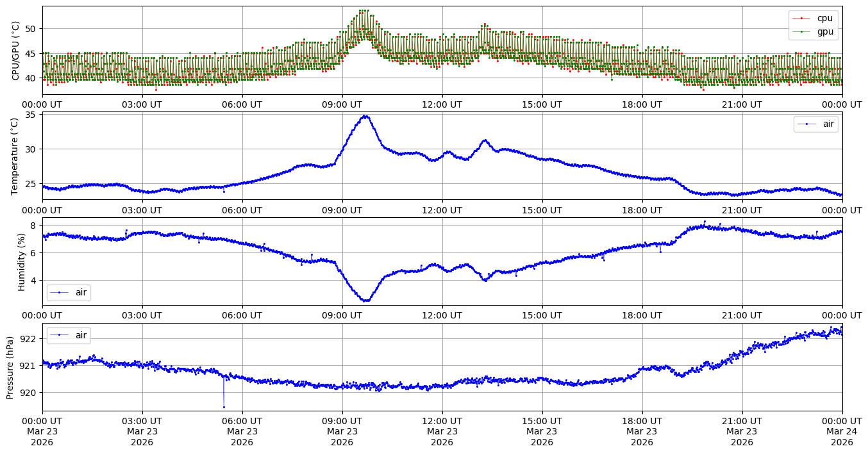Click the 50 tick on the CPU/GPU axis

point(31,29)
